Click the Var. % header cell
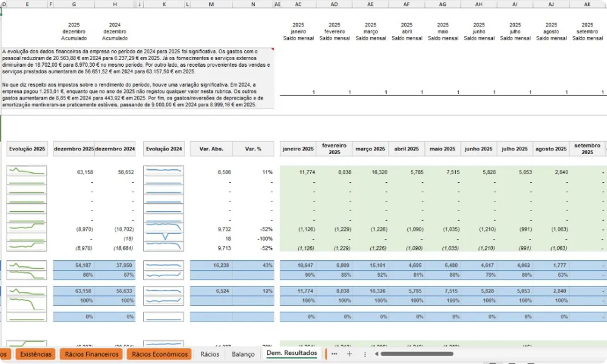Screen dimensions: 607x364 tap(253, 149)
